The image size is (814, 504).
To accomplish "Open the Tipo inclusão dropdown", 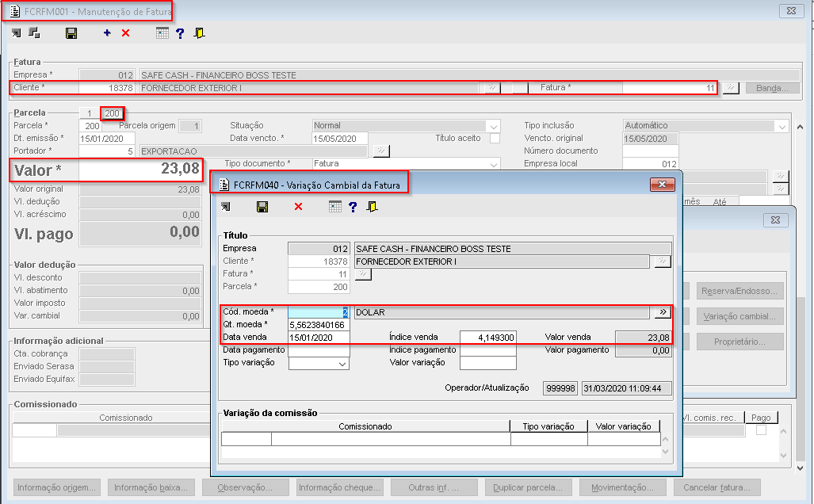I will click(x=781, y=126).
